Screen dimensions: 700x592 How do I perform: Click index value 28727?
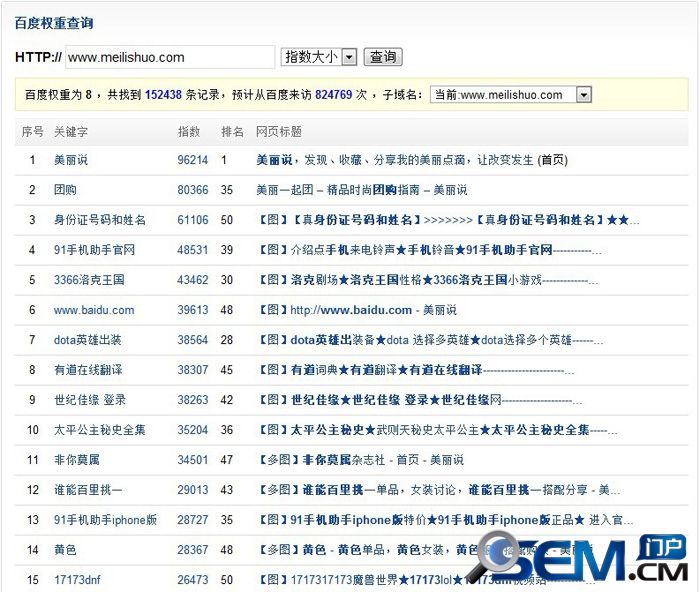(193, 520)
